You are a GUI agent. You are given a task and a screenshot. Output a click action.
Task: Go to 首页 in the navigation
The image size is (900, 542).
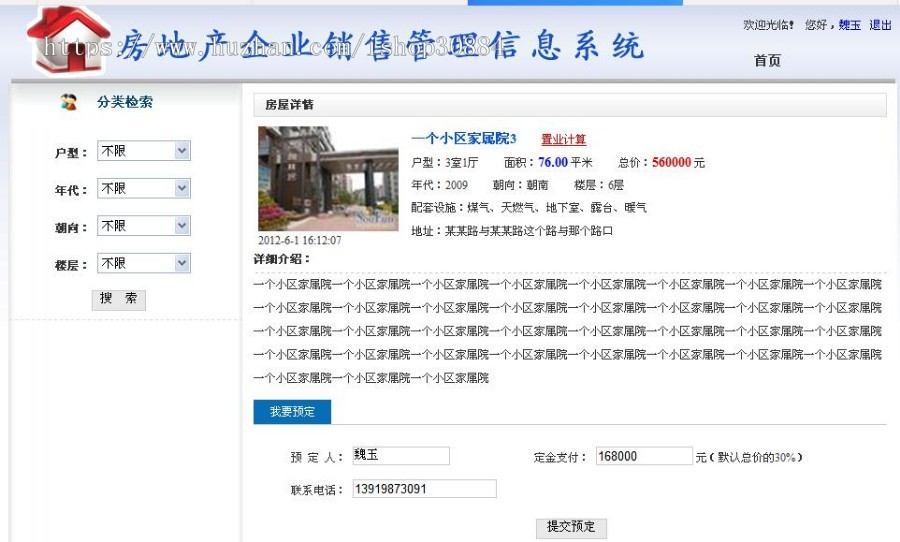coord(767,60)
